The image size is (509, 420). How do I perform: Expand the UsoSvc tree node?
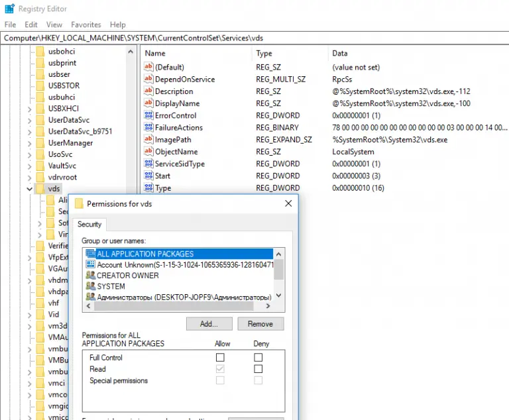click(29, 155)
